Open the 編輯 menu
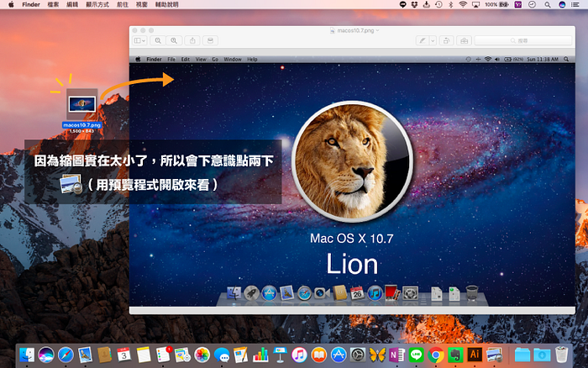 (72, 4)
